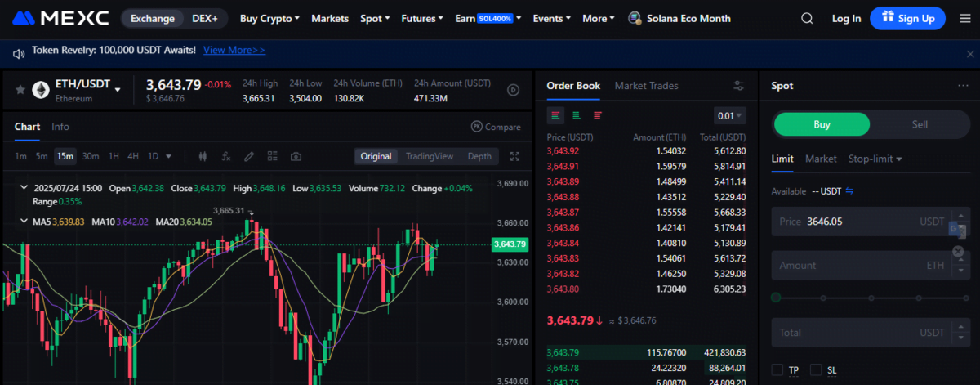Tick the TP checkbox
This screenshot has width=980, height=385.
777,370
